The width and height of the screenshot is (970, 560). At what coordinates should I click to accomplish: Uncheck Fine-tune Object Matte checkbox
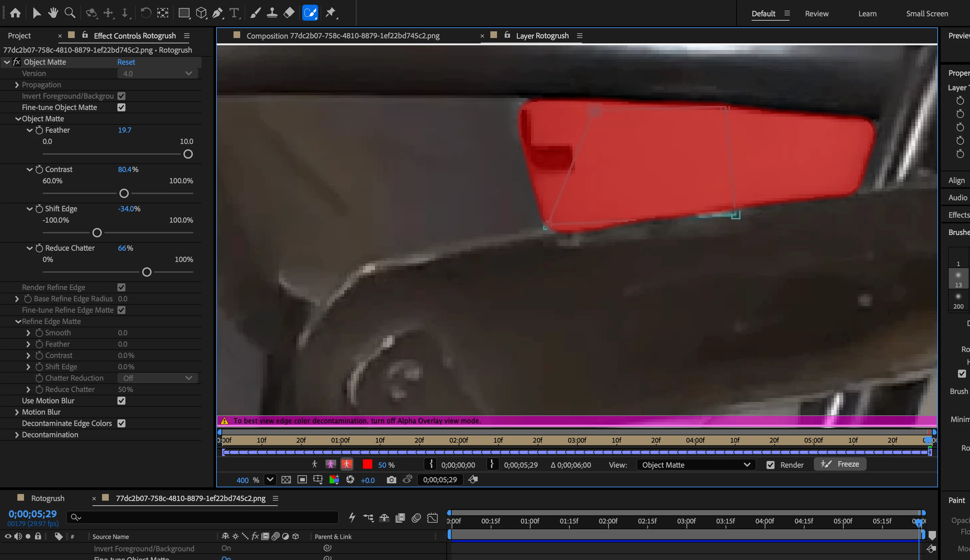[x=121, y=107]
